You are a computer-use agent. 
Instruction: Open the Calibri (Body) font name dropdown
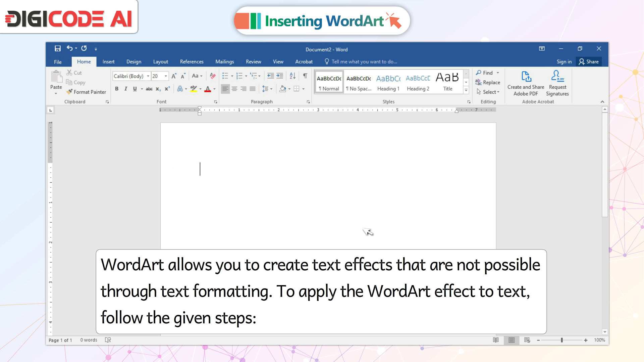point(148,76)
